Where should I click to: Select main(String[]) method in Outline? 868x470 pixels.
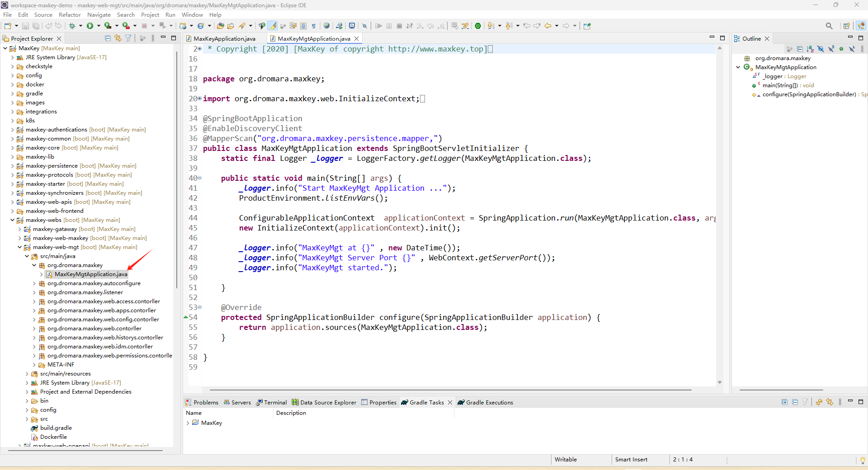[x=788, y=85]
